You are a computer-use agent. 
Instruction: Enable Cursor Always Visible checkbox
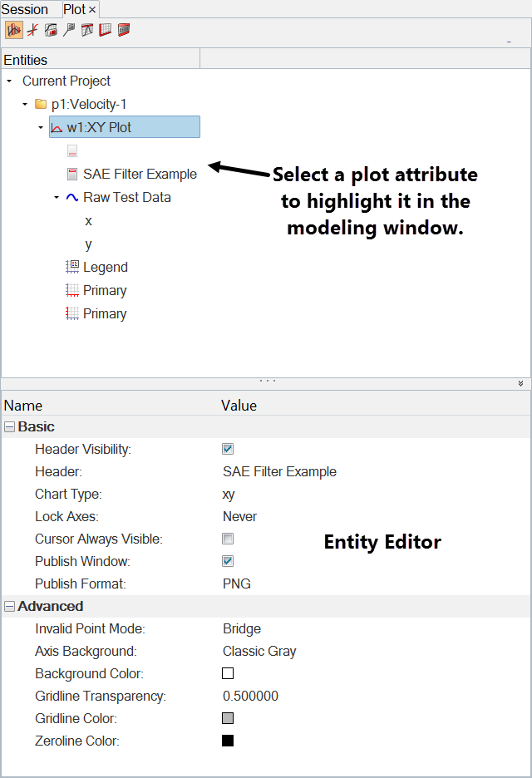point(228,539)
